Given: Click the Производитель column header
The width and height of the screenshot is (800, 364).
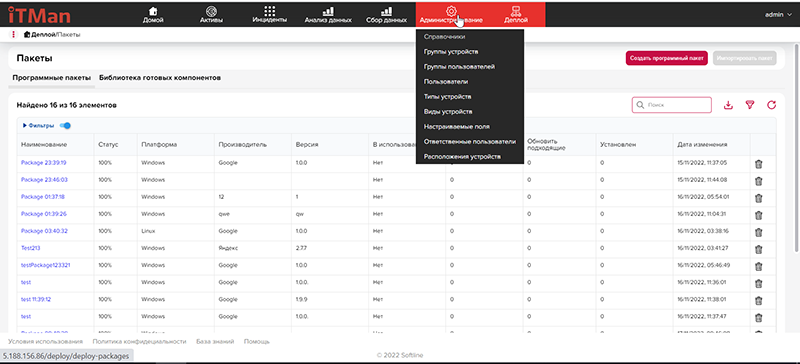Looking at the screenshot, I should click(242, 144).
